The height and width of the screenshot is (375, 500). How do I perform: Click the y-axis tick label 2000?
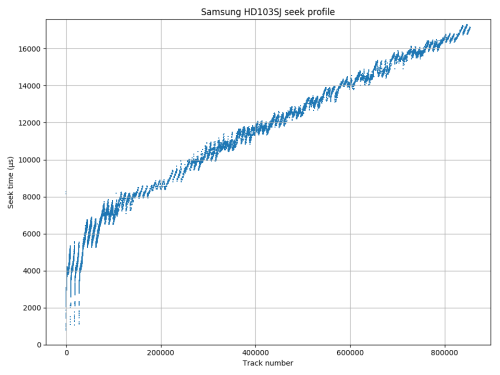coord(32,308)
